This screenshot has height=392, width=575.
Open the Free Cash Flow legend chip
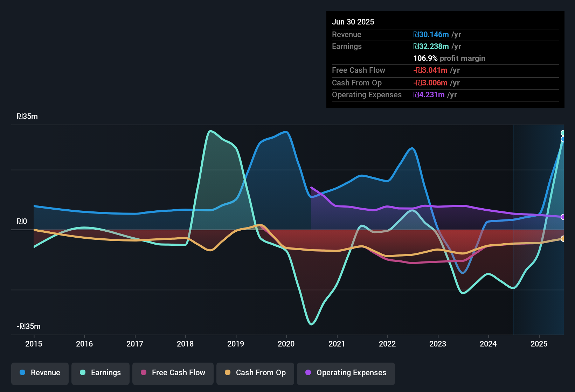(173, 373)
